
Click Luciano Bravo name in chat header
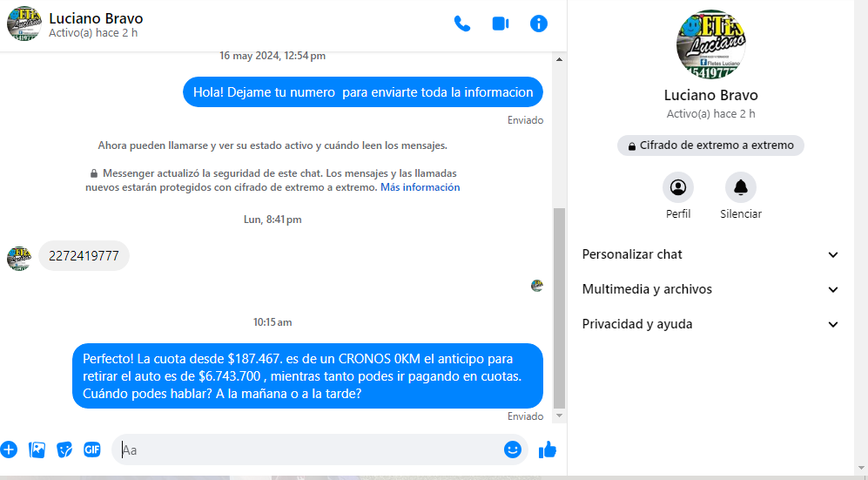coord(96,18)
